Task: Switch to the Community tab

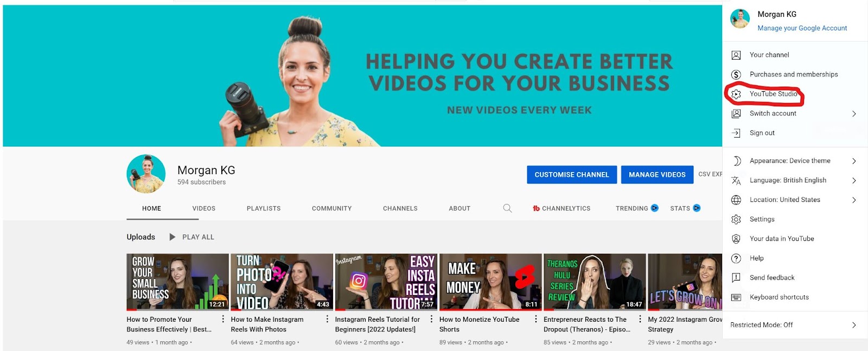Action: tap(332, 208)
